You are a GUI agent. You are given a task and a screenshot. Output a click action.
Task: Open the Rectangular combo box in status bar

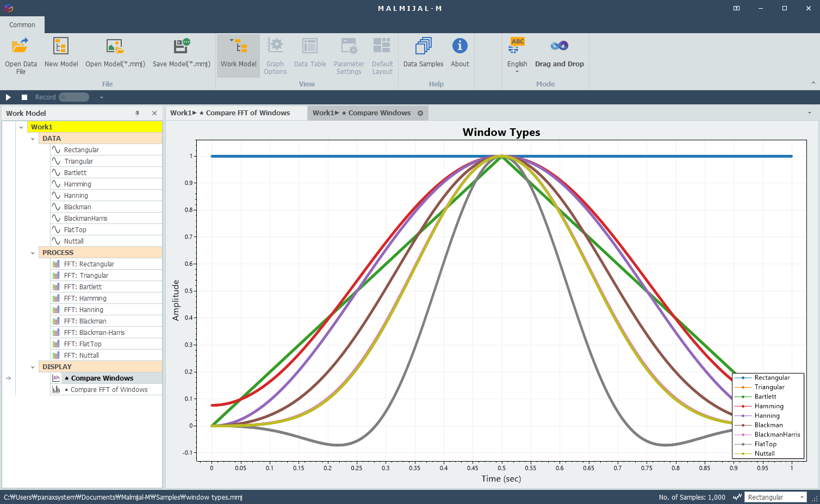775,497
